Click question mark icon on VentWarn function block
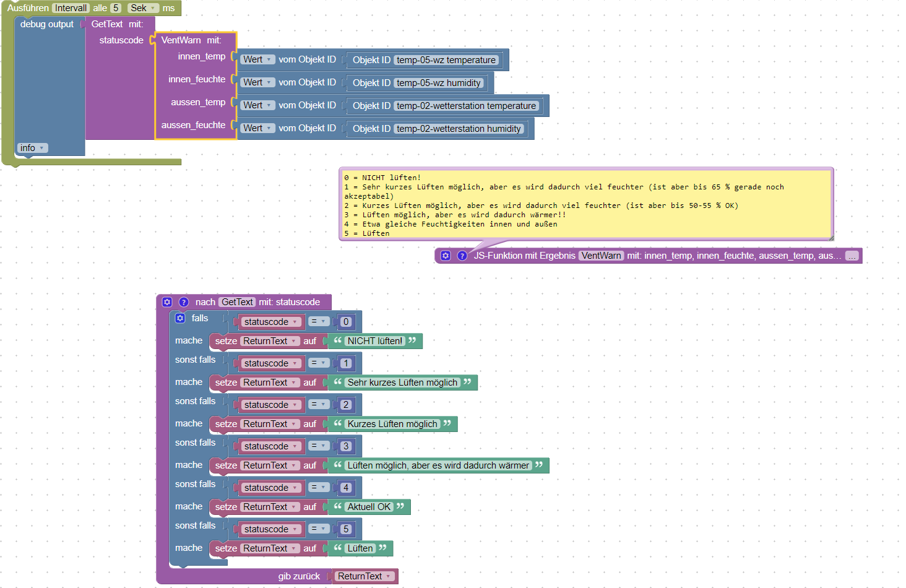This screenshot has height=588, width=906. click(462, 256)
